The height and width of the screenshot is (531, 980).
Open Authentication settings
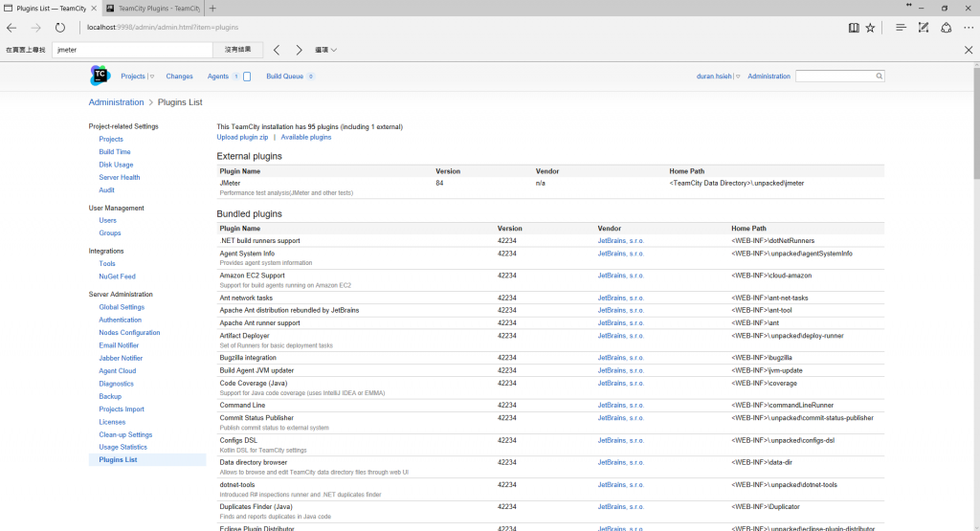coord(120,320)
